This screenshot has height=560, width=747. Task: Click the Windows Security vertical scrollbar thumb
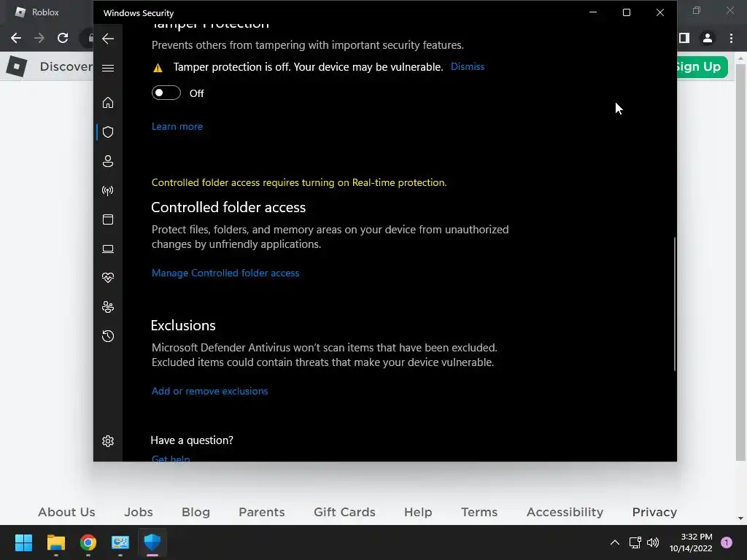(x=675, y=304)
